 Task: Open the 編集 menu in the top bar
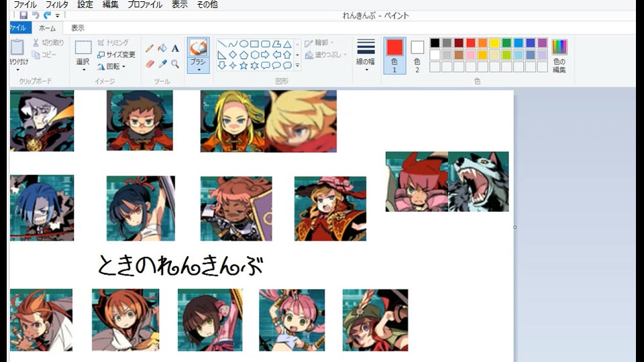(x=110, y=5)
